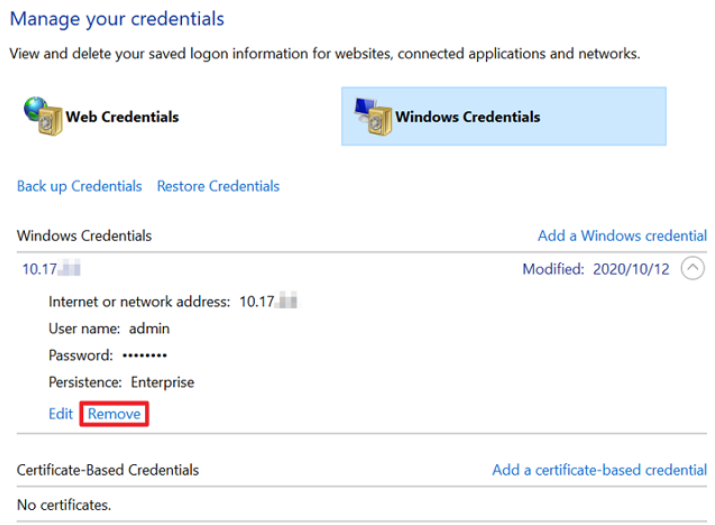
Task: Open the Back up Credentials link
Action: (79, 186)
